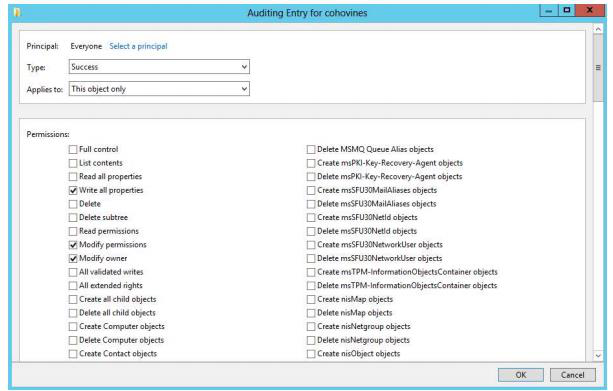Minimize the Auditing Entry window
The image size is (613, 391).
click(548, 11)
